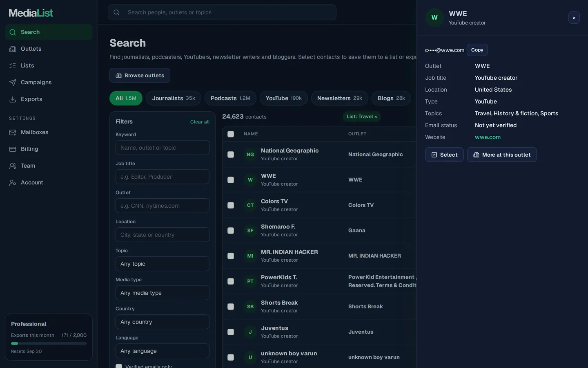Image resolution: width=588 pixels, height=368 pixels.
Task: Click the Job title filter input
Action: pyautogui.click(x=163, y=177)
